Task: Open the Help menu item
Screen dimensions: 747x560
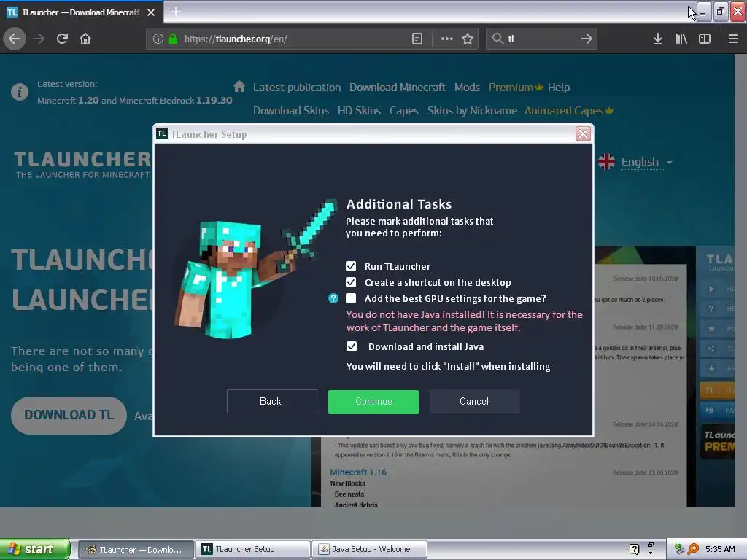Action: (x=558, y=87)
